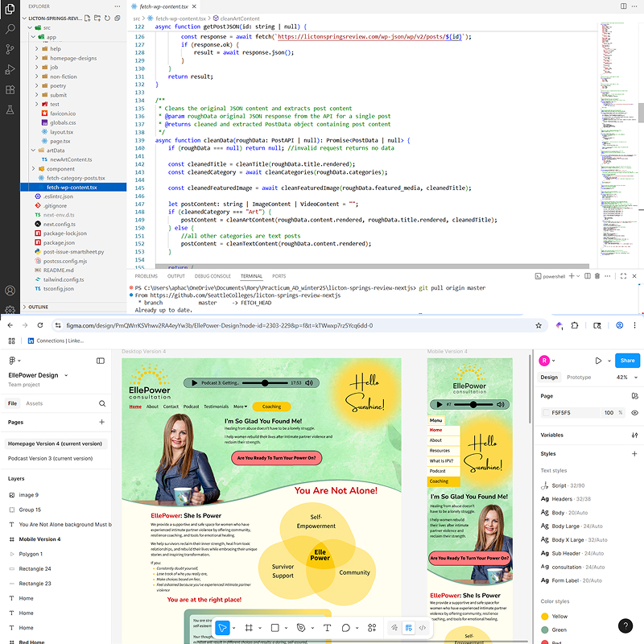
Task: Open the PROBLEMS tab in VS Code
Action: [x=147, y=275]
